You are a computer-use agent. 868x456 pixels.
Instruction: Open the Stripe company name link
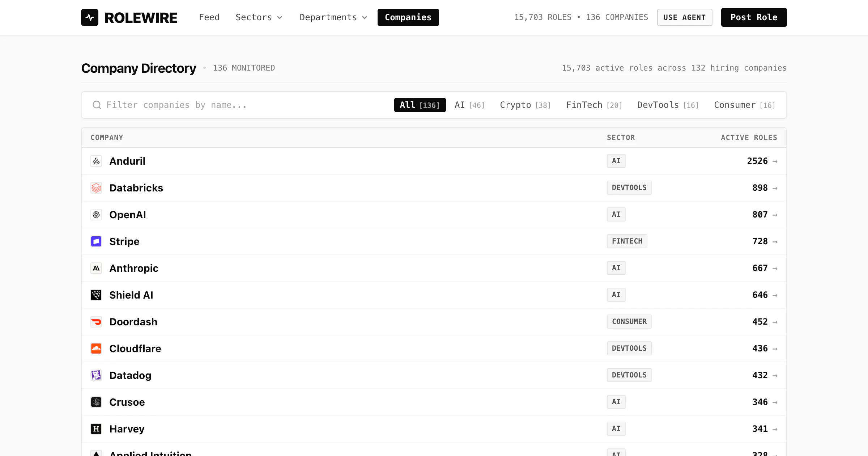124,241
